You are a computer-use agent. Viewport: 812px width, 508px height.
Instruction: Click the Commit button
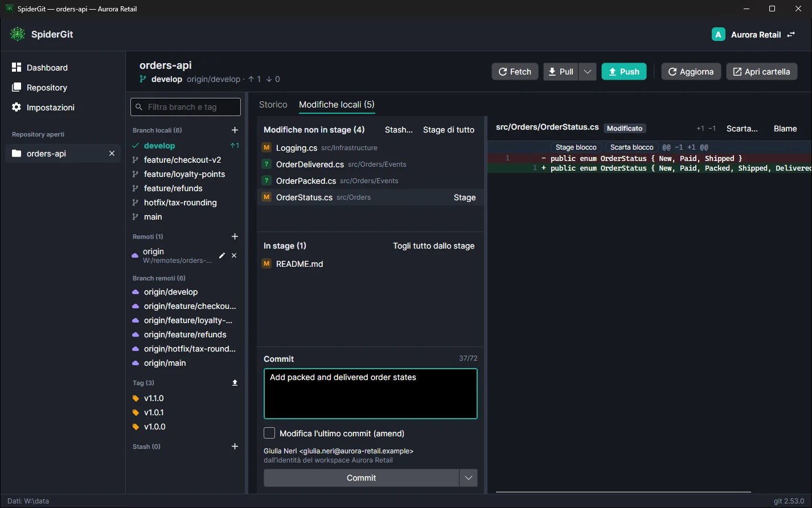[x=362, y=478]
